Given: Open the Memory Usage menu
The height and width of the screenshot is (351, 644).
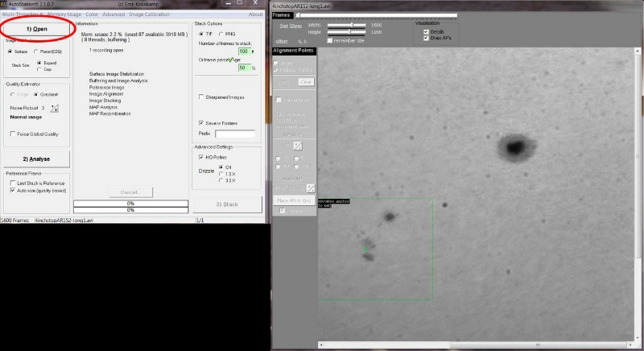Looking at the screenshot, I should [x=61, y=14].
